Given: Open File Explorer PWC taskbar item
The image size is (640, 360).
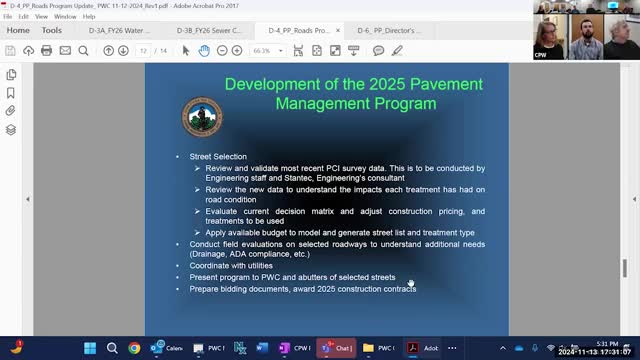Looking at the screenshot, I should pos(379,348).
